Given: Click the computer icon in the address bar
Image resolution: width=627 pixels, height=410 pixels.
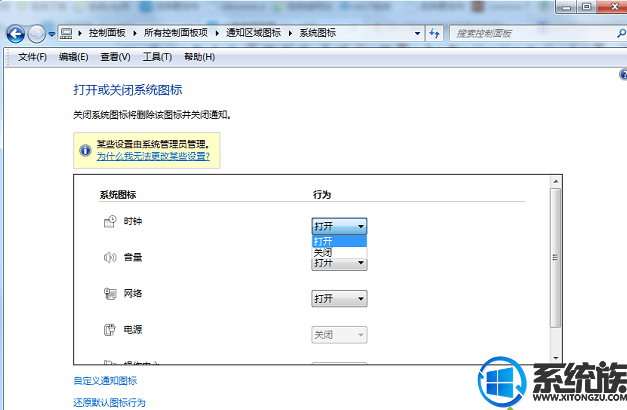Looking at the screenshot, I should tap(66, 34).
